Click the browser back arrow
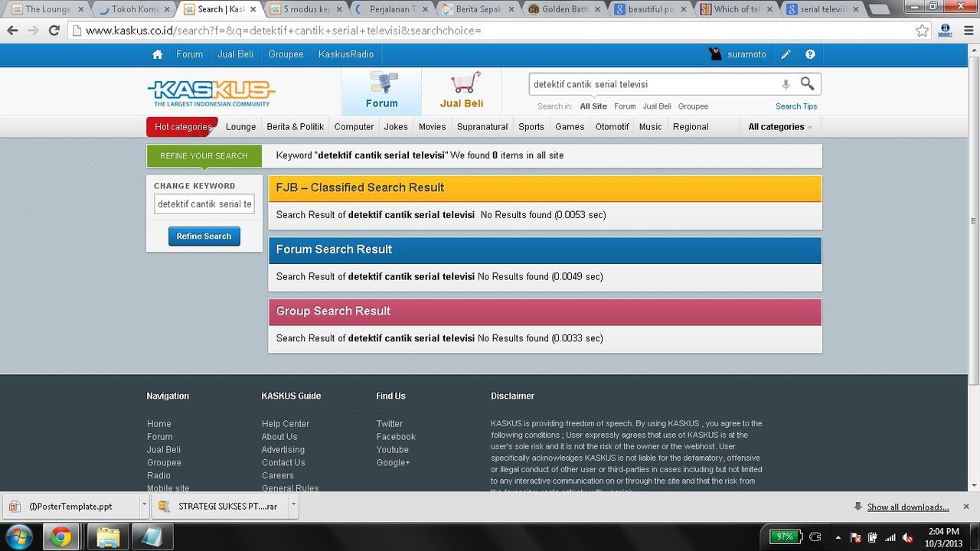The height and width of the screenshot is (551, 980). click(x=12, y=31)
